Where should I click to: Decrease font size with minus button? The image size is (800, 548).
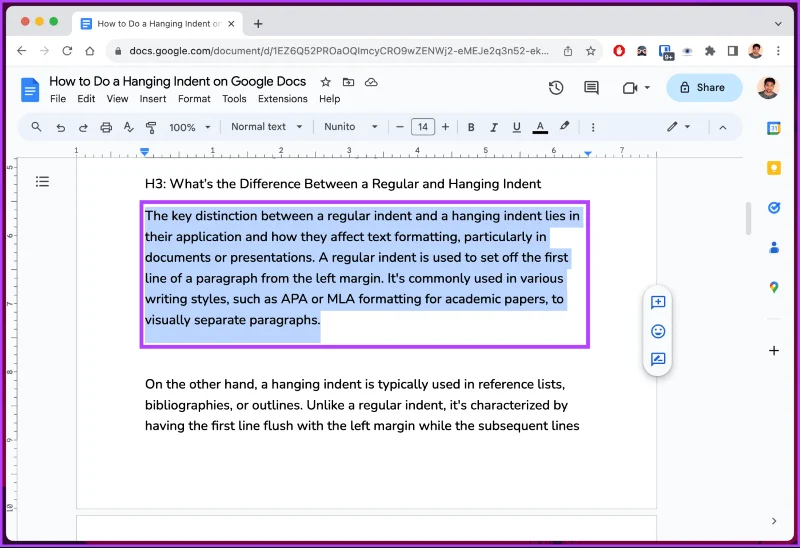point(400,127)
